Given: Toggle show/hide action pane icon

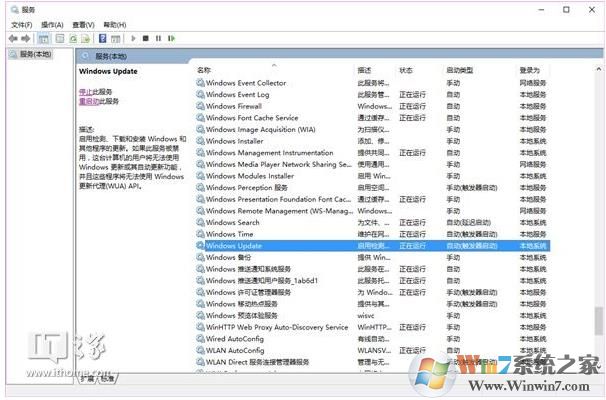Looking at the screenshot, I should tap(116, 38).
